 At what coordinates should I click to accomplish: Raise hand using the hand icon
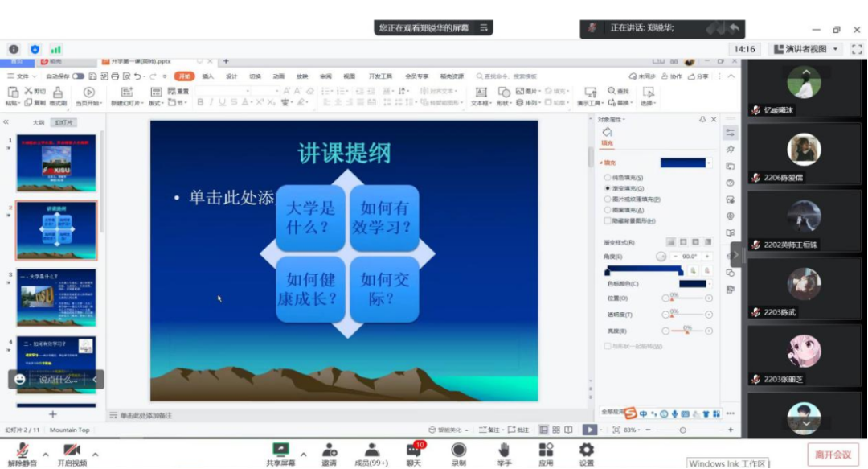click(x=504, y=450)
